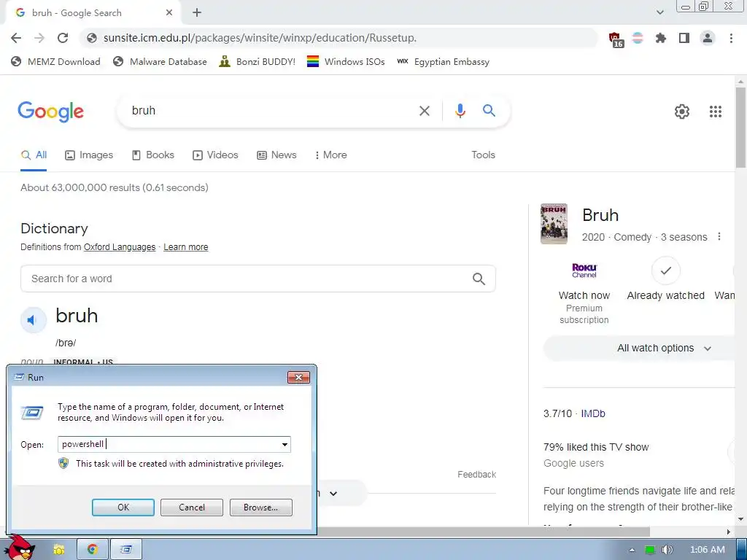Open the Run dialog Open dropdown arrow
The height and width of the screenshot is (560, 747).
tap(285, 444)
